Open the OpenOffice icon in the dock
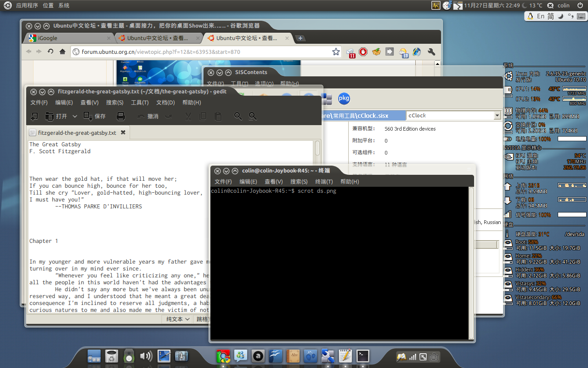Screen dimensions: 588x368 click(276, 356)
